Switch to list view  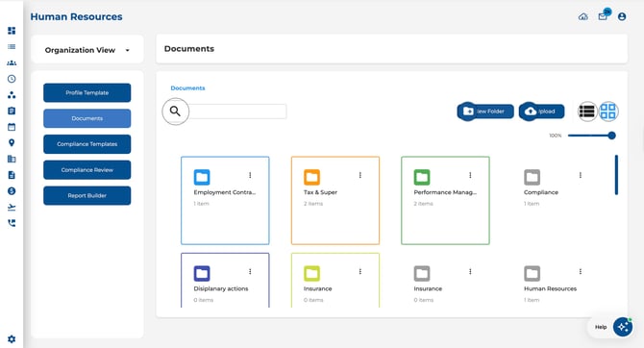click(x=587, y=112)
